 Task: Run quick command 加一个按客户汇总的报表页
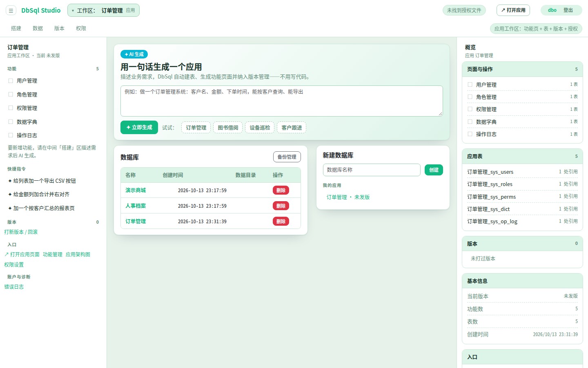[53, 208]
